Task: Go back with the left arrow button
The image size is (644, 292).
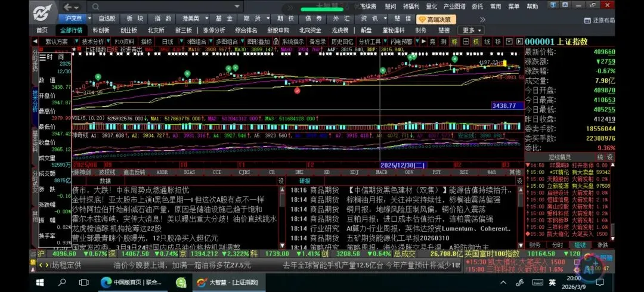Action: coord(68,7)
